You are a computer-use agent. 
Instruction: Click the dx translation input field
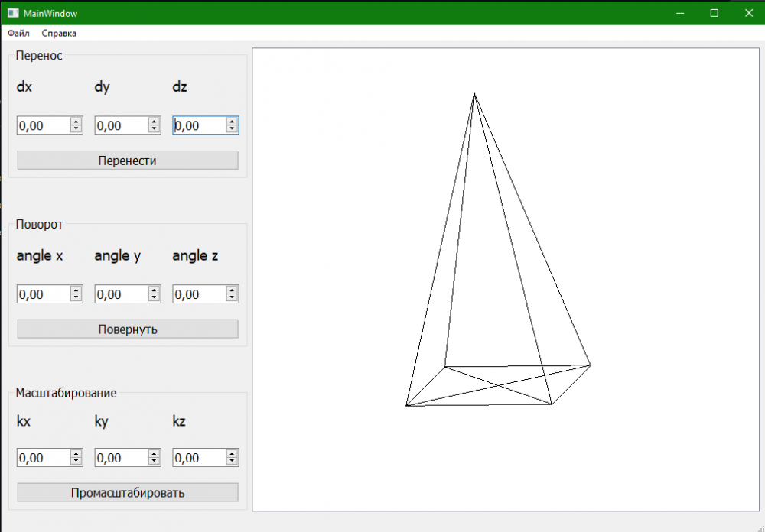43,126
